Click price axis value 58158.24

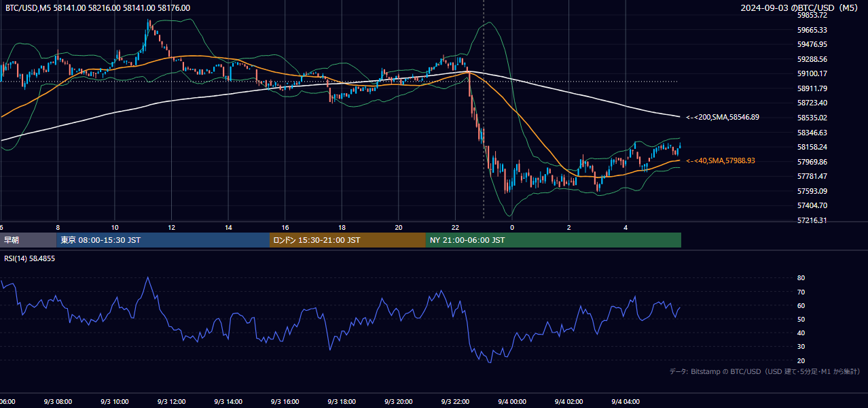point(812,147)
